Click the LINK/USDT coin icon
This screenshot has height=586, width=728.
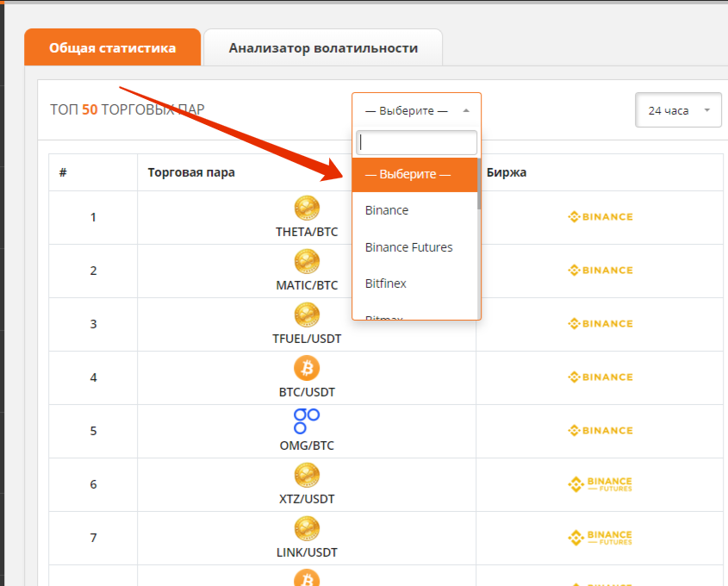click(x=307, y=529)
